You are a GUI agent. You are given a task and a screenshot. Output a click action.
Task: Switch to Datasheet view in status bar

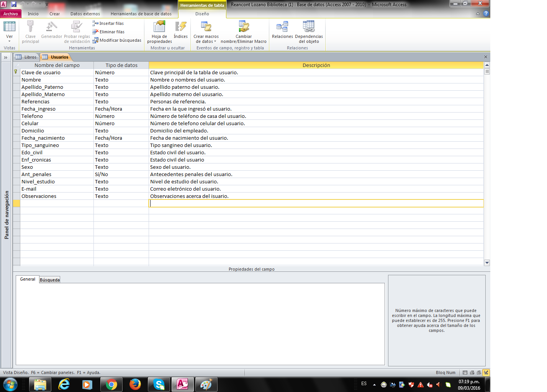click(465, 372)
